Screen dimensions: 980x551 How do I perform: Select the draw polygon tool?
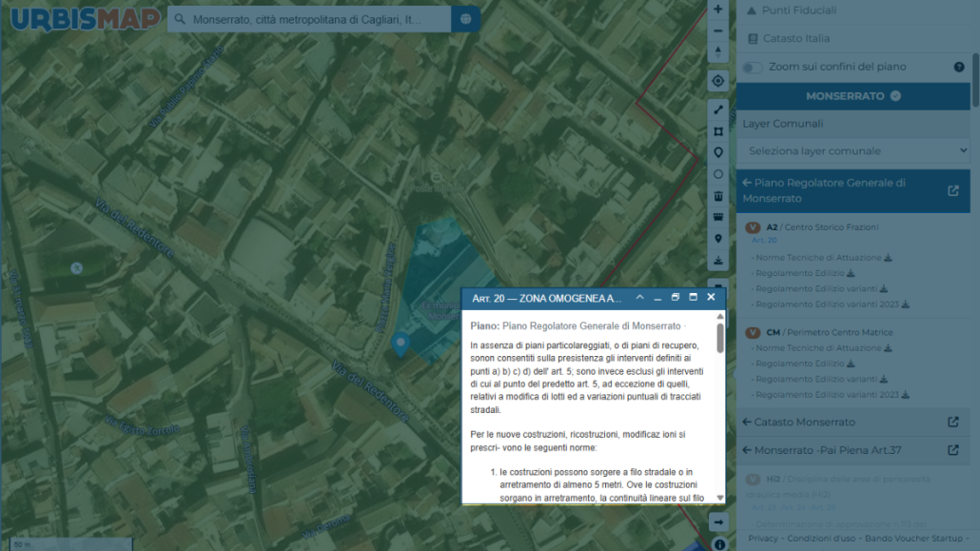(717, 131)
